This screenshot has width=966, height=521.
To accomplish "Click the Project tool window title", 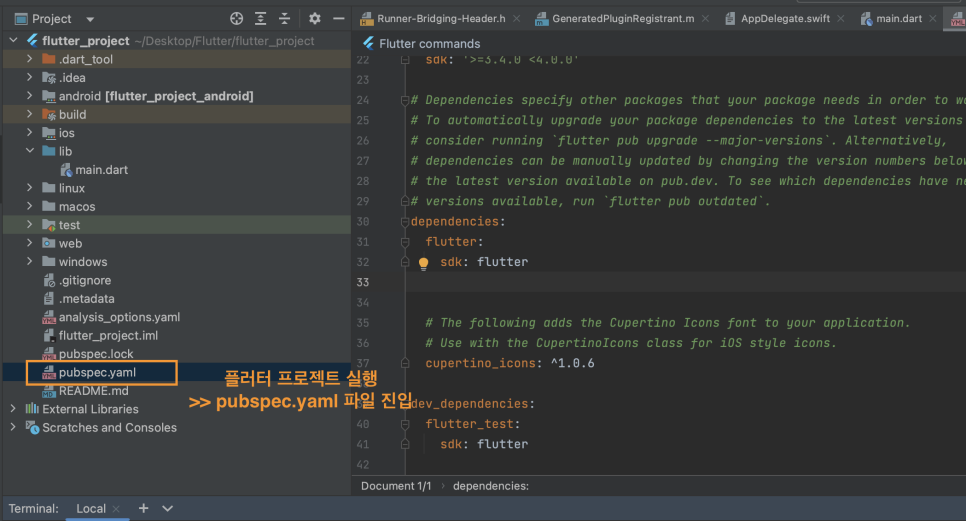I will 52,19.
